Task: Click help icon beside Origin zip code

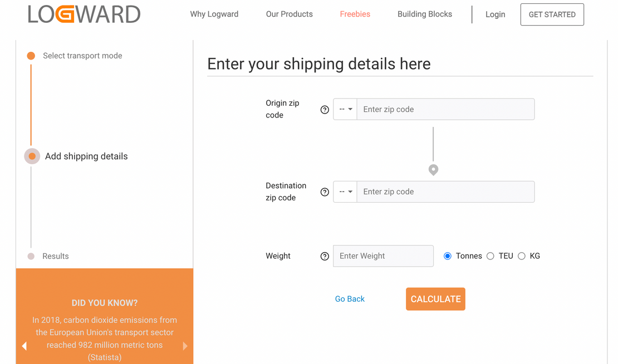Action: (325, 110)
